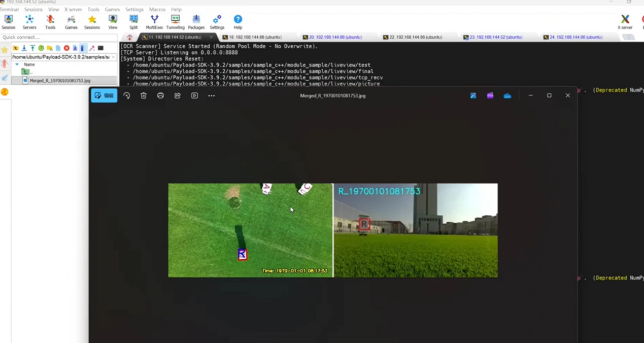Click the Split terminal toolbar icon

click(133, 21)
